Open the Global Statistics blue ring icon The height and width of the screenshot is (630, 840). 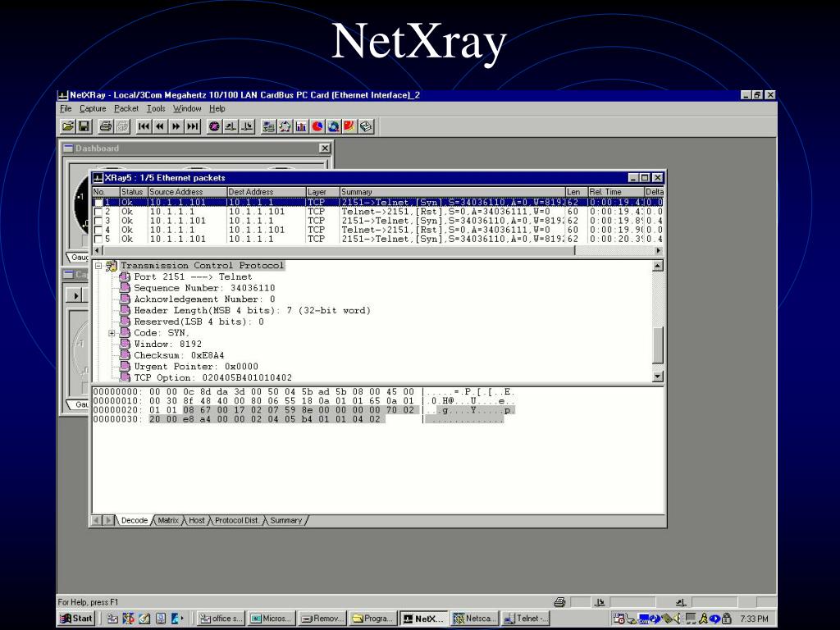tap(333, 126)
